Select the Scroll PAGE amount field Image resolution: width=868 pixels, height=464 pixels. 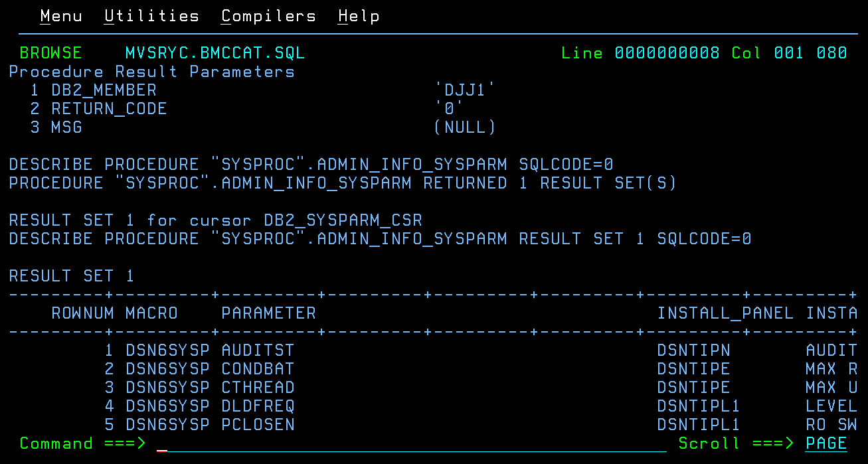pyautogui.click(x=826, y=443)
